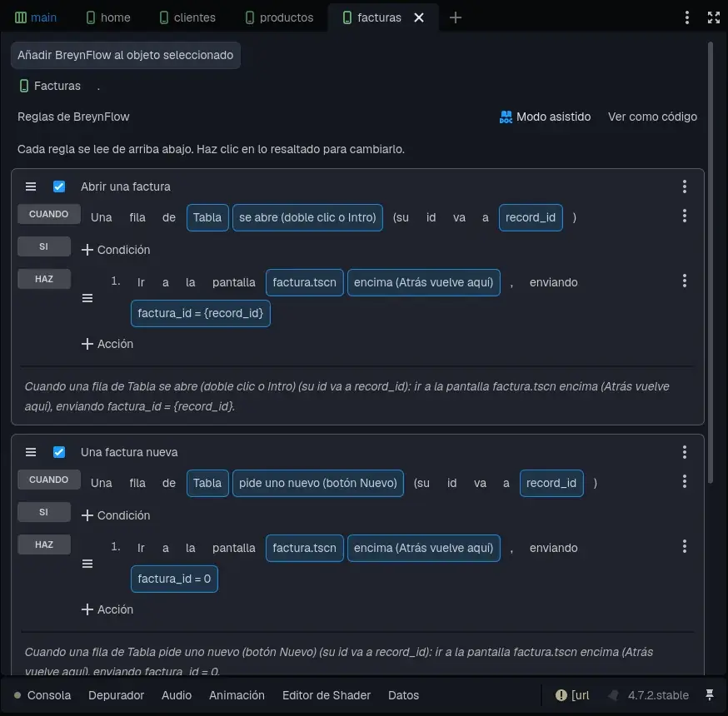Open the Editor de Shader panel
The image size is (728, 716).
(327, 695)
